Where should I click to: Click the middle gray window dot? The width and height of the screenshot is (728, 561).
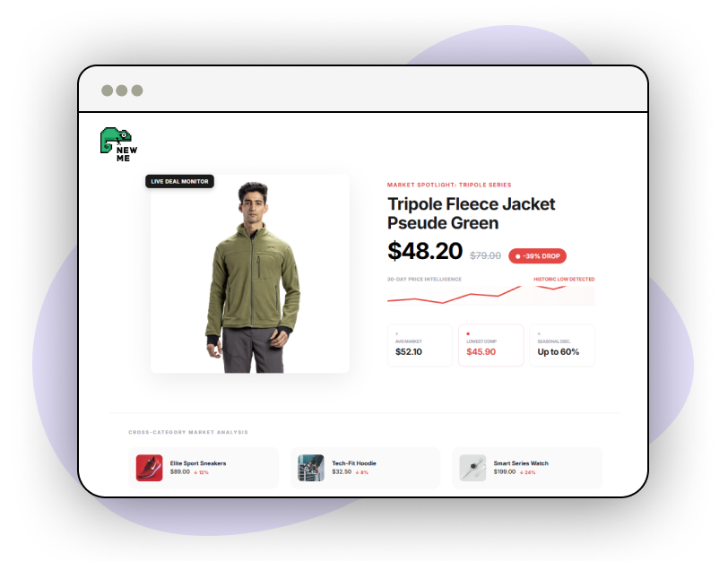[122, 91]
